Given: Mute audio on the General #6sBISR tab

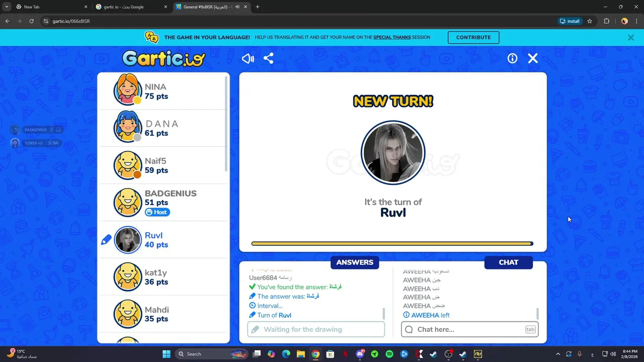Looking at the screenshot, I should point(237,7).
